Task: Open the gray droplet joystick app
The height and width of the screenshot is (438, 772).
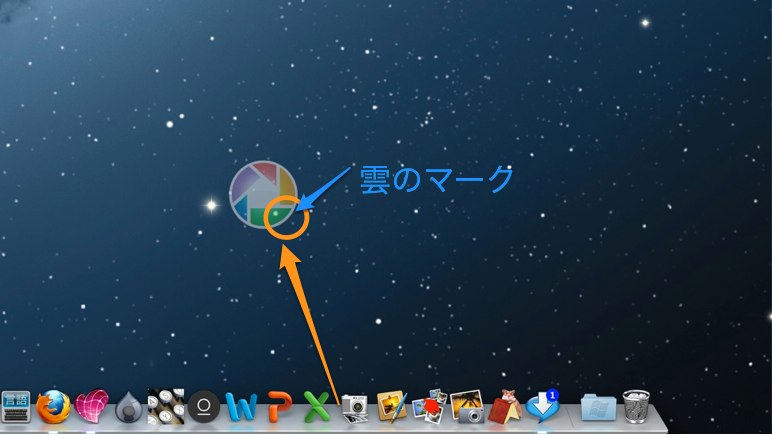Action: (128, 407)
